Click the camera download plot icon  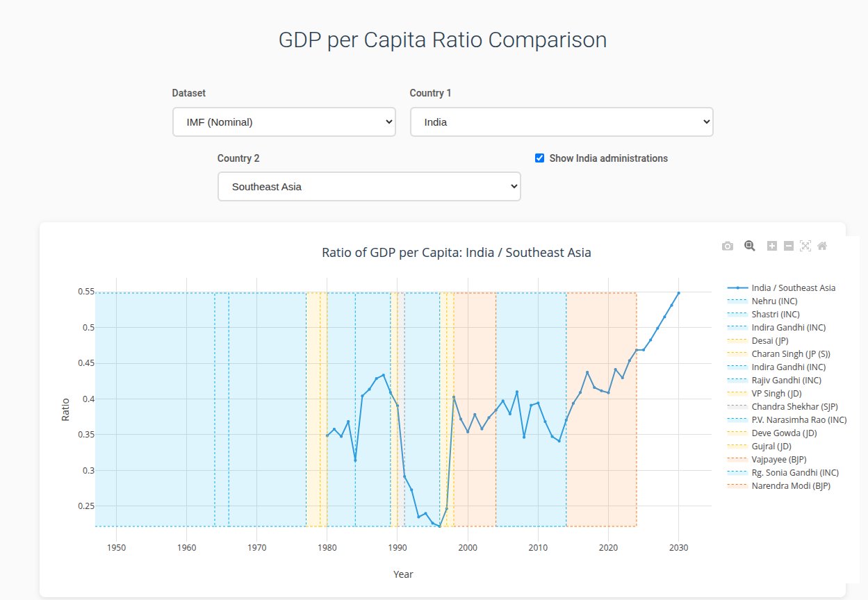728,246
